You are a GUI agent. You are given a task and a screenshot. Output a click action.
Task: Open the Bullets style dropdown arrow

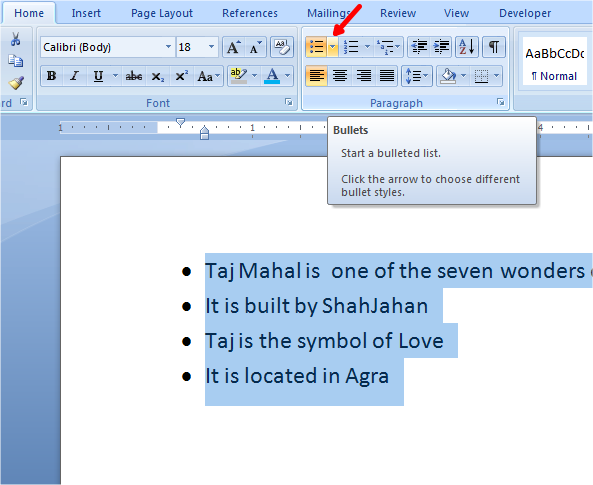(332, 47)
